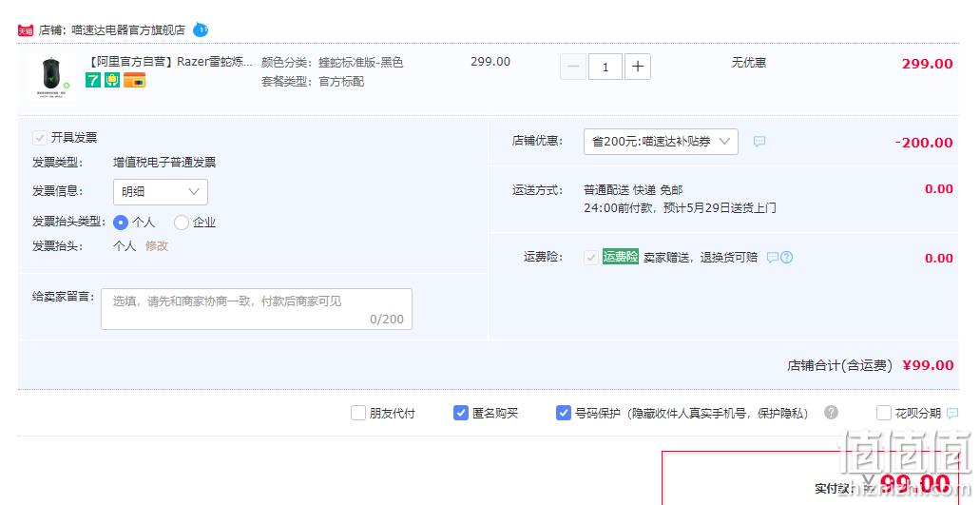This screenshot has height=505, width=980.
Task: Toggle the 开具发票 checkbox
Action: point(40,138)
